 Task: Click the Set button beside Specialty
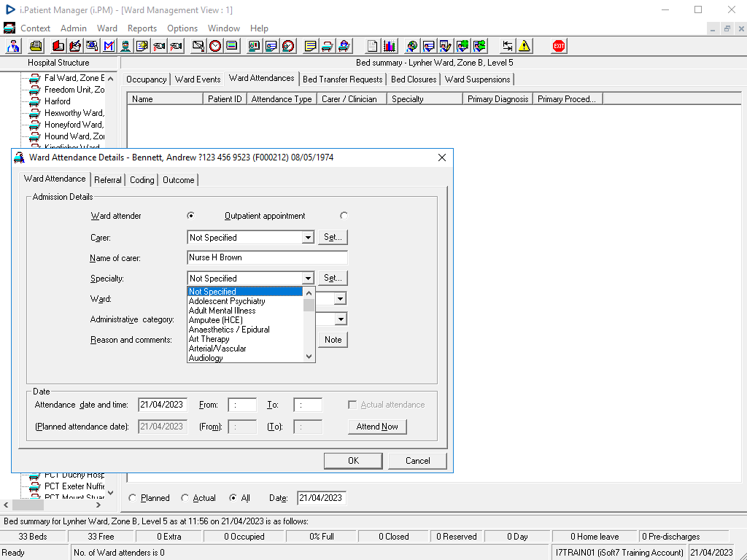[333, 278]
